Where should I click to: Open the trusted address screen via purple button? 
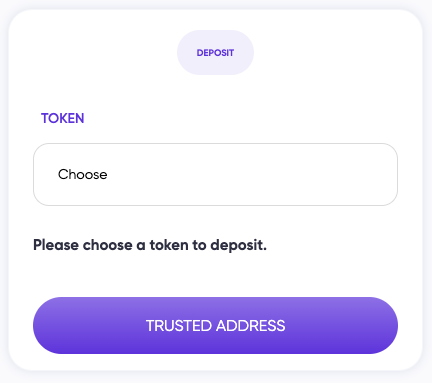click(x=215, y=325)
